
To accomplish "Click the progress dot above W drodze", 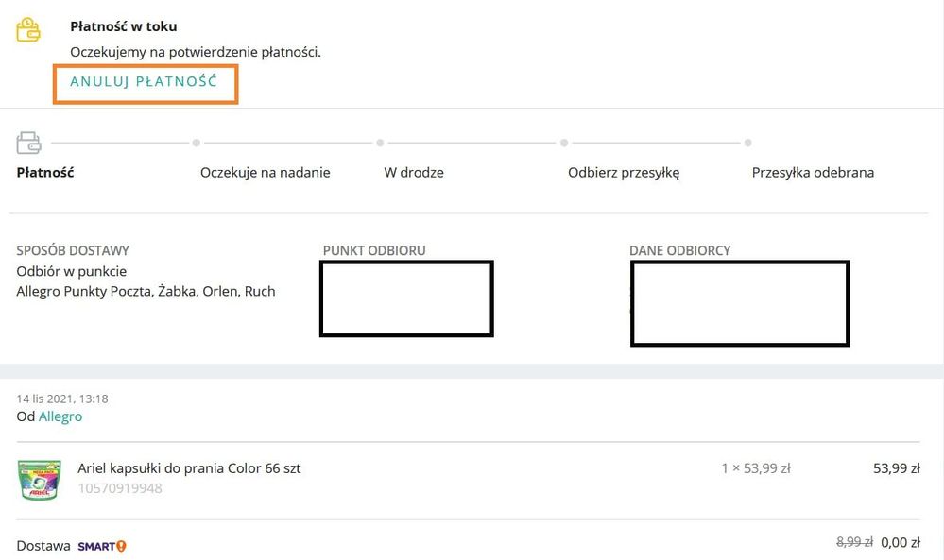I will pos(380,144).
